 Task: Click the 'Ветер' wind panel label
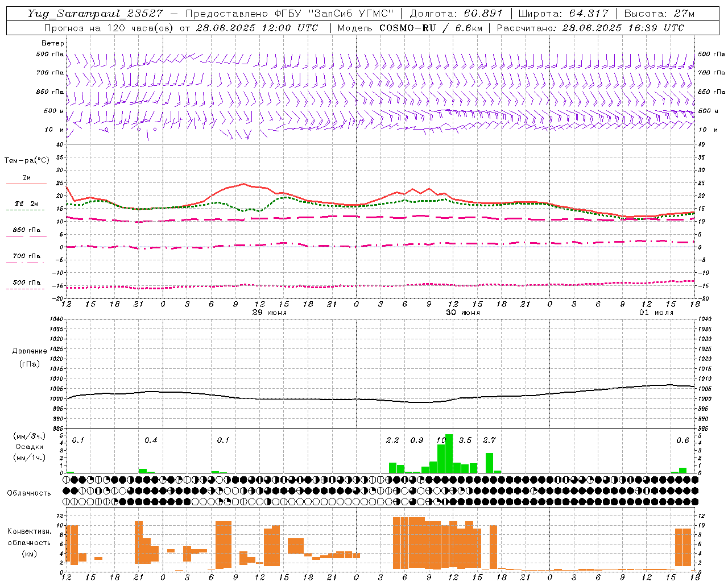[x=53, y=43]
